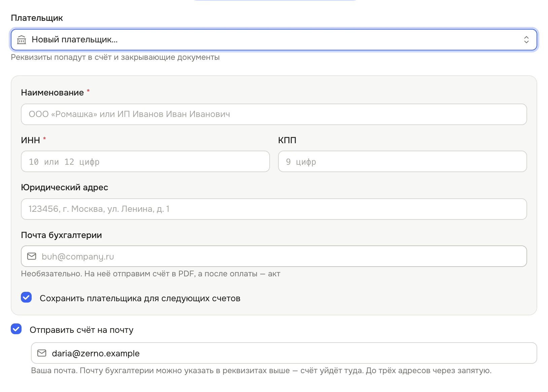This screenshot has height=392, width=548.
Task: Click hint text starting with Ваша почта
Action: point(261,371)
